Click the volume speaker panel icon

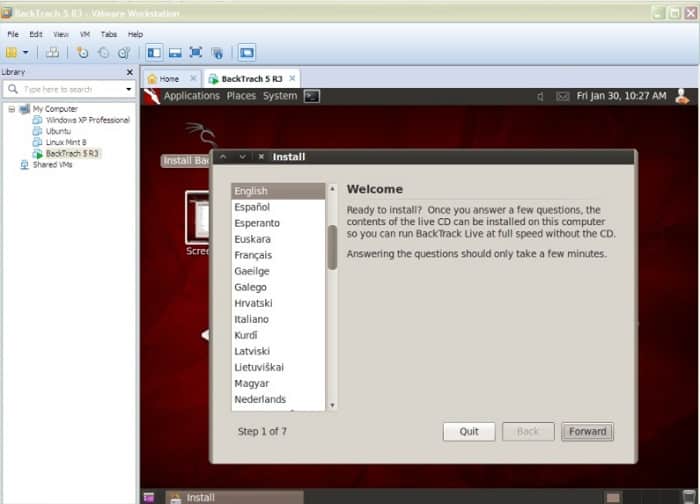541,96
